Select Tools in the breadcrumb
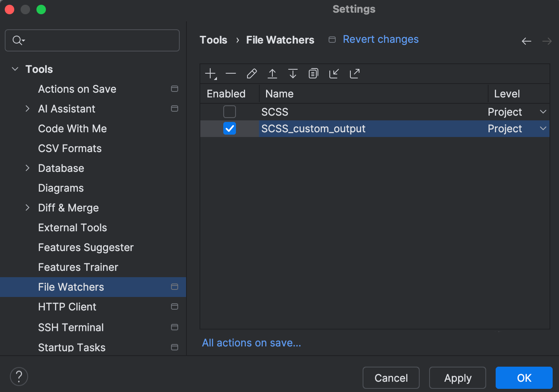 pyautogui.click(x=213, y=40)
